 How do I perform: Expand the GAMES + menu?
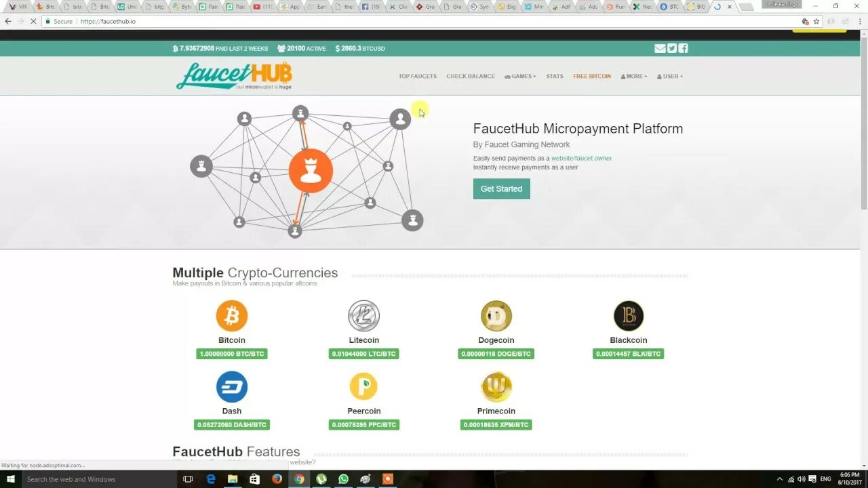[520, 77]
